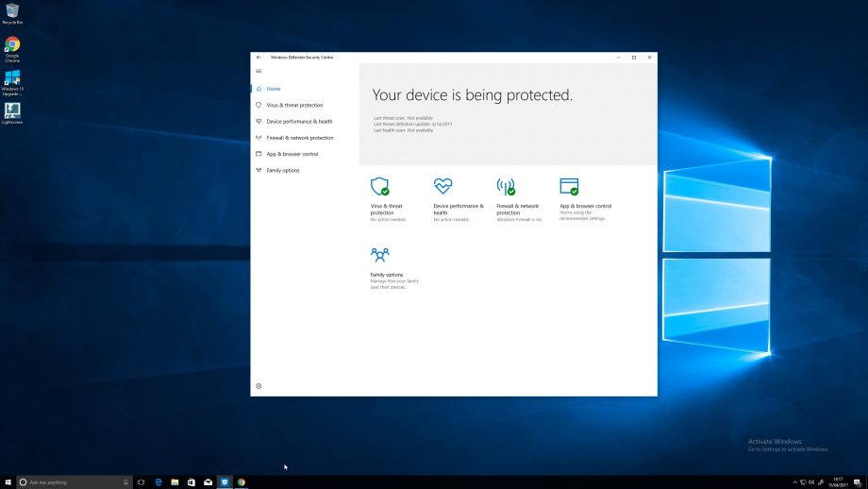The height and width of the screenshot is (489, 868).
Task: Open Mail from the taskbar
Action: point(209,482)
